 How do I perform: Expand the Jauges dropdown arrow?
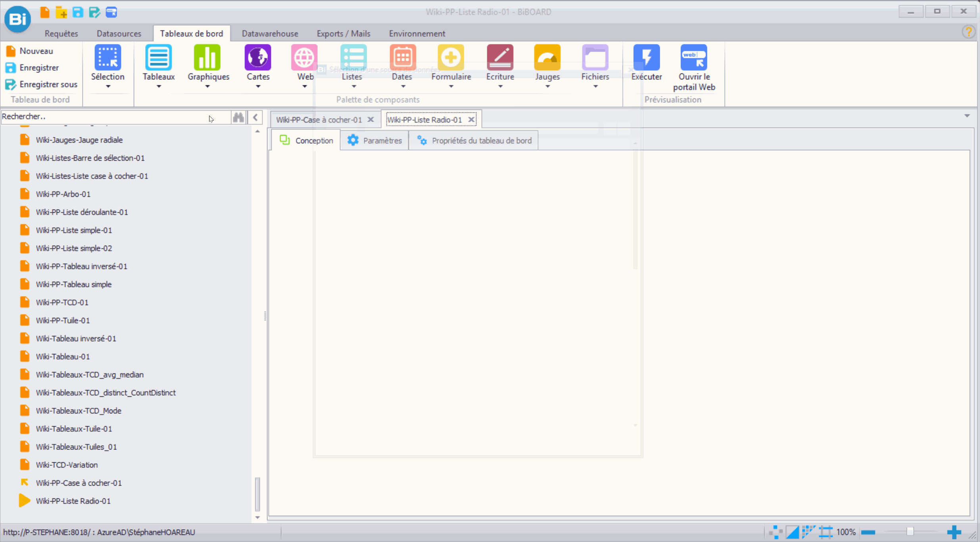click(548, 86)
